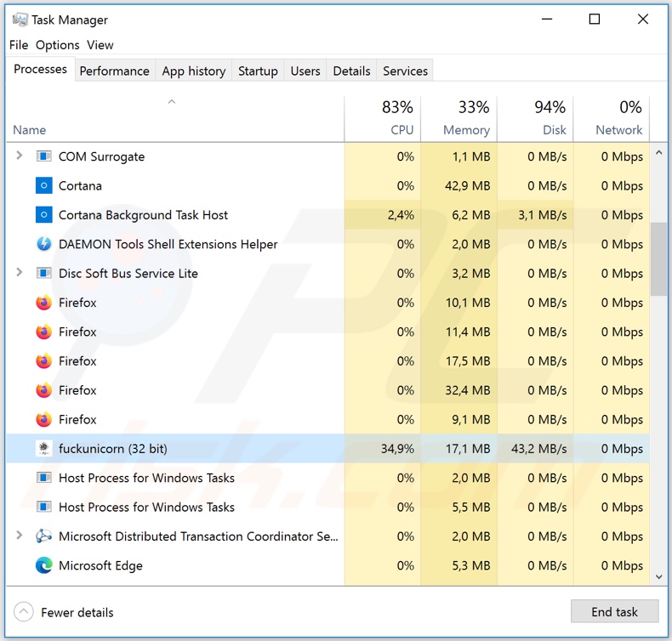Click the sort arrow above Name column
Screen dimensions: 672x641
pos(172,102)
